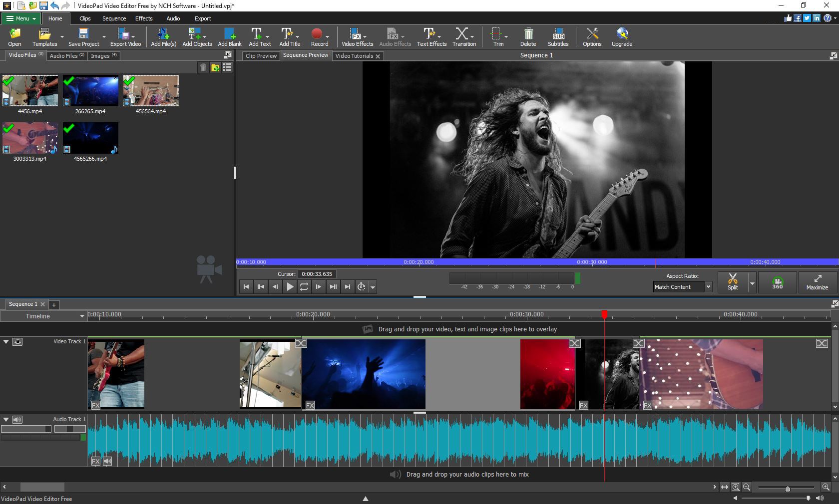839x504 pixels.
Task: Open the Audio menu
Action: 173,18
